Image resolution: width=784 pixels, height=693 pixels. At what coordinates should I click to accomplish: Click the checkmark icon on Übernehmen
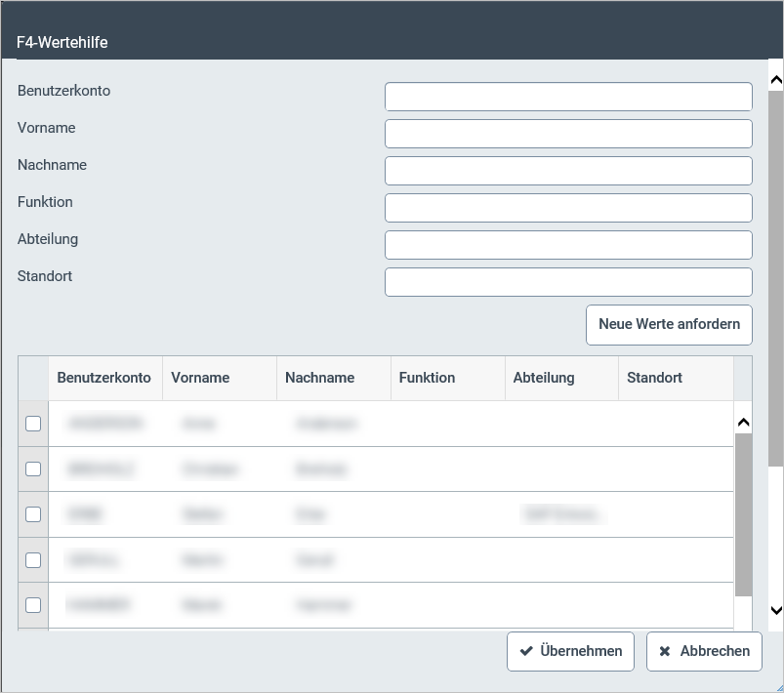[526, 651]
